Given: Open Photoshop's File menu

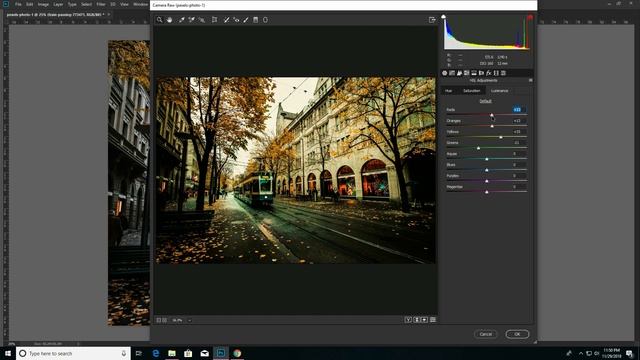Looking at the screenshot, I should click(x=18, y=4).
